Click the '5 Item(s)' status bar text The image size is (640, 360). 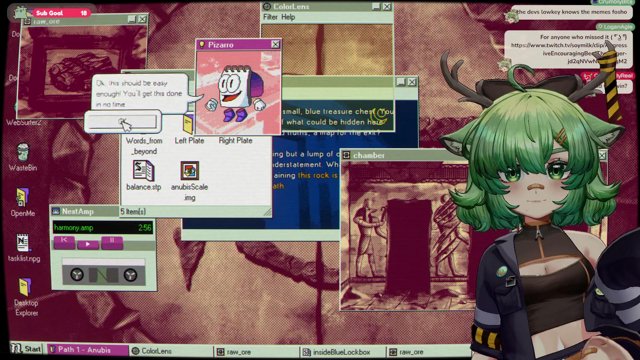[133, 211]
